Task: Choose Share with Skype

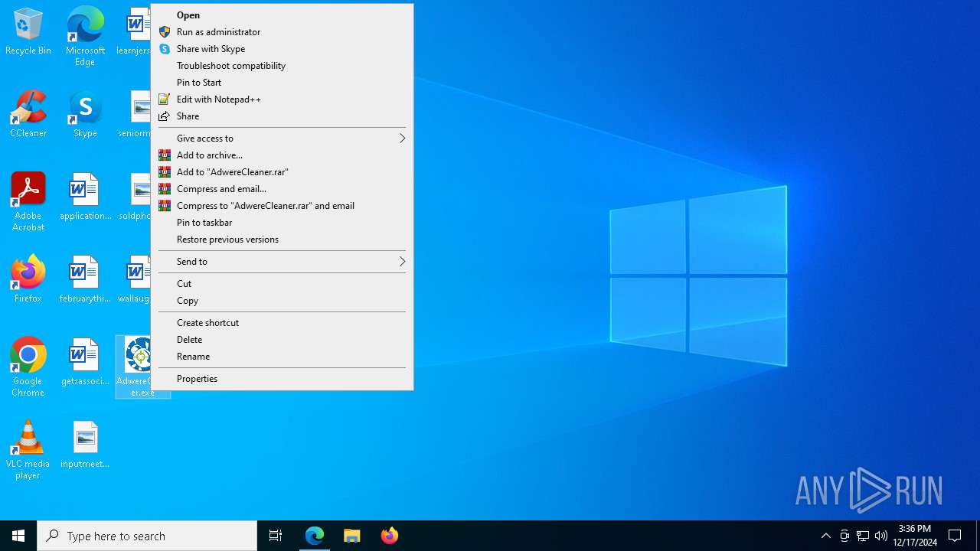Action: coord(282,48)
